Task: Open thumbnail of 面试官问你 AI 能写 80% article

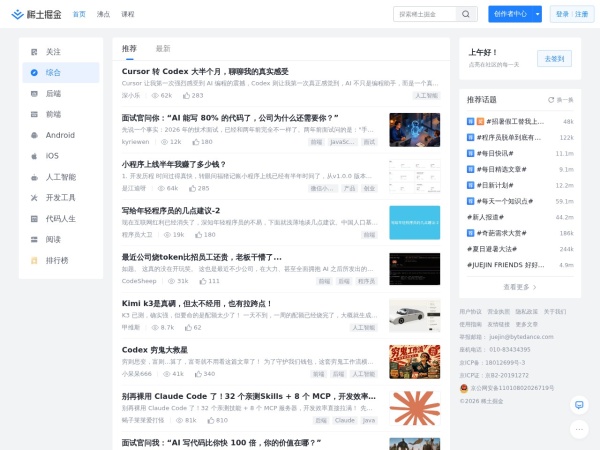Action: click(415, 130)
